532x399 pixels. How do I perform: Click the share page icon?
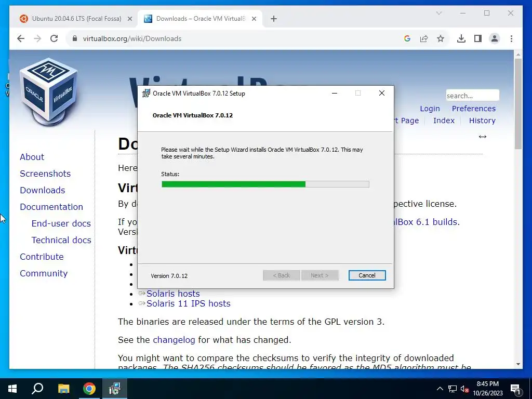pyautogui.click(x=424, y=38)
